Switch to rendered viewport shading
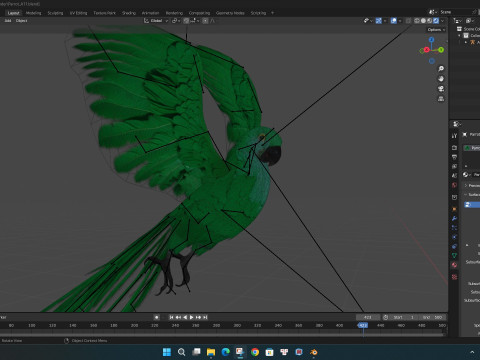 pyautogui.click(x=436, y=21)
